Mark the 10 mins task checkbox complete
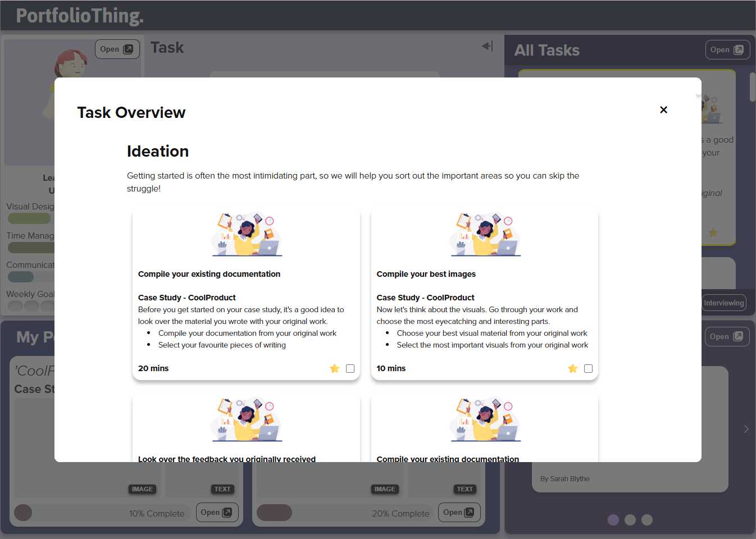Viewport: 756px width, 539px height. click(588, 368)
